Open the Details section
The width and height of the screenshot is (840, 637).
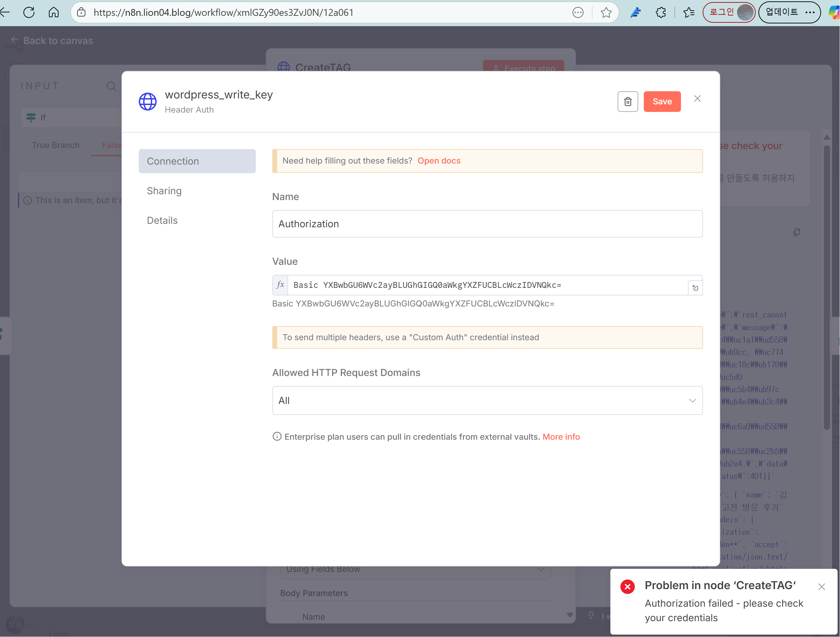162,220
